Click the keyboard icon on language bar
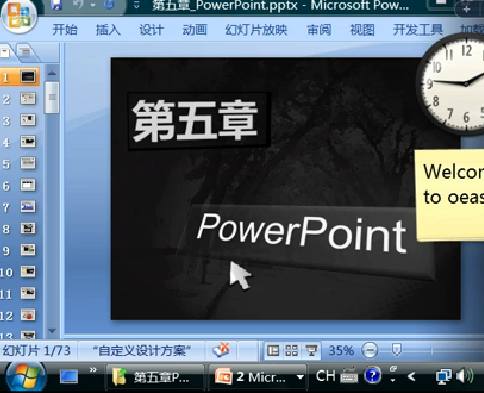Image resolution: width=484 pixels, height=393 pixels. (349, 376)
